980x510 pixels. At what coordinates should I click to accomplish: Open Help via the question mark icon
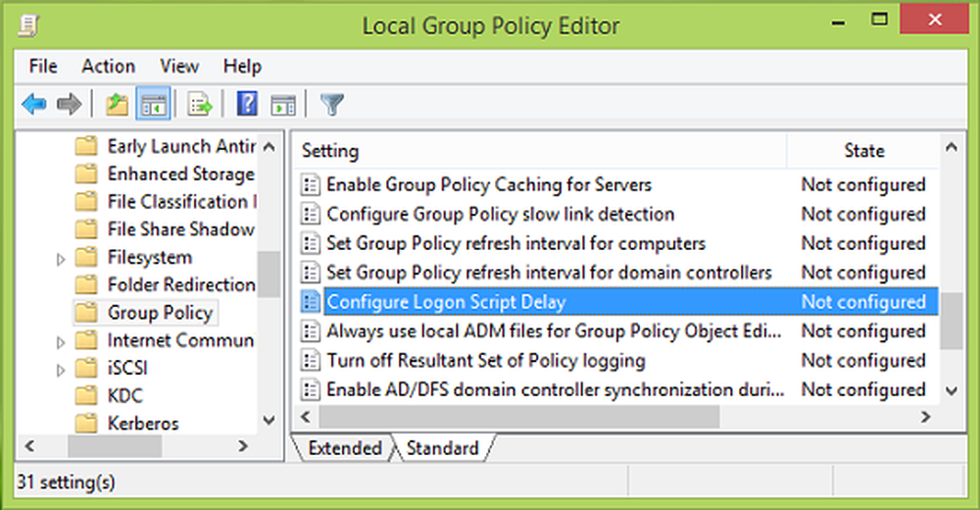(248, 103)
